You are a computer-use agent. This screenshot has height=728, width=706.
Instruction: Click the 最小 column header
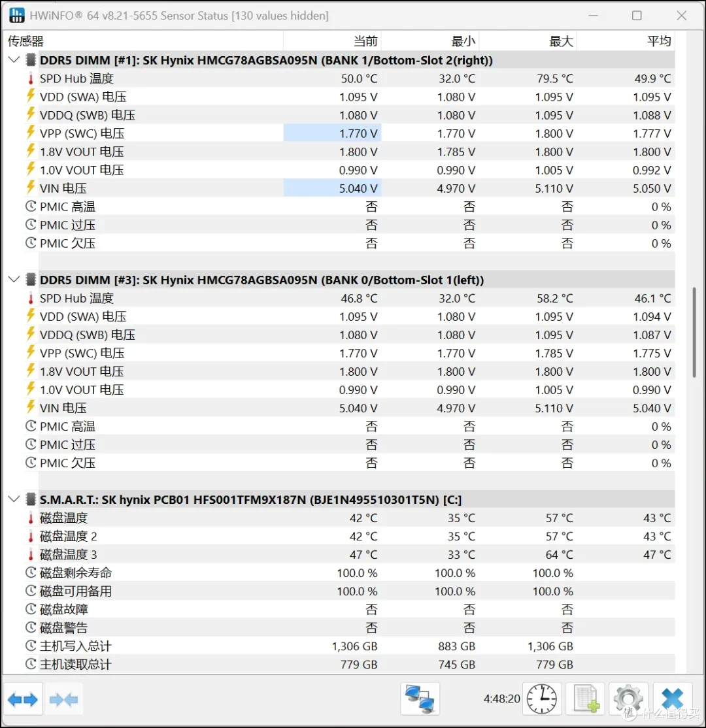click(x=430, y=41)
